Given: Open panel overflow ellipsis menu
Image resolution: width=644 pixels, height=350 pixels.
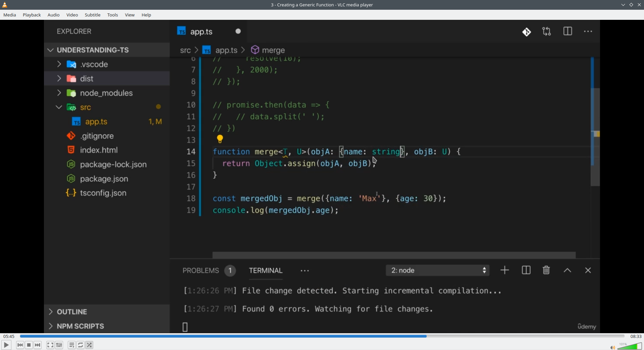Looking at the screenshot, I should 305,271.
